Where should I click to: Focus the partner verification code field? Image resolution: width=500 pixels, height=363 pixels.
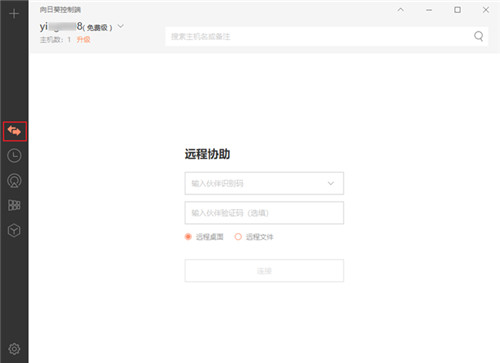click(264, 213)
